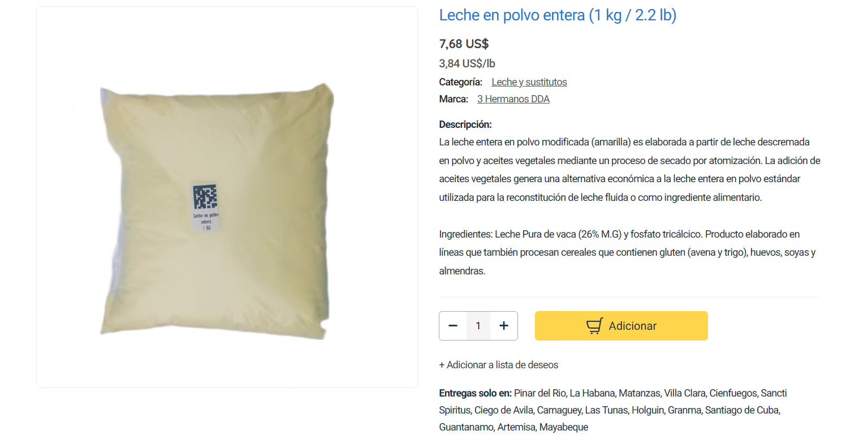Open the Leche en polvo entera title
868x448 pixels.
point(558,15)
